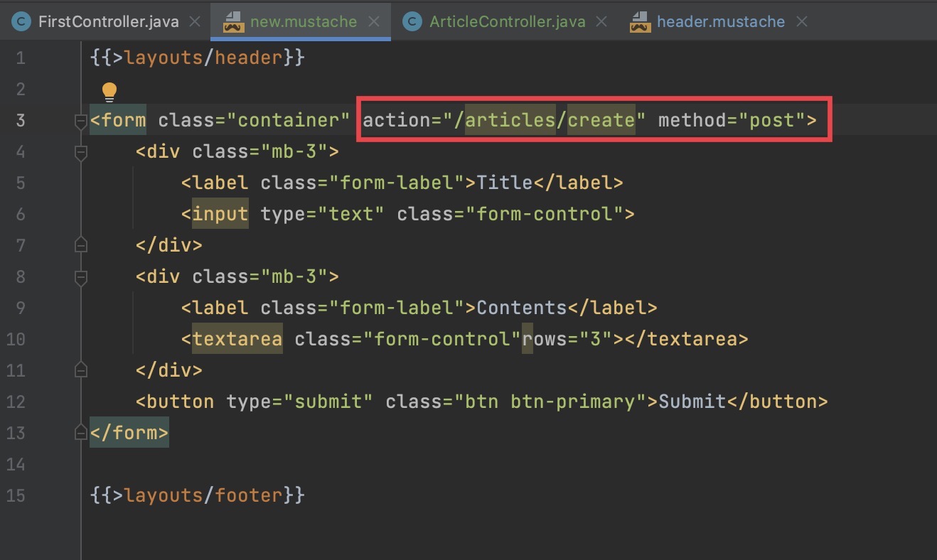Click the method="post" attribute value
This screenshot has width=937, height=560.
(x=771, y=120)
